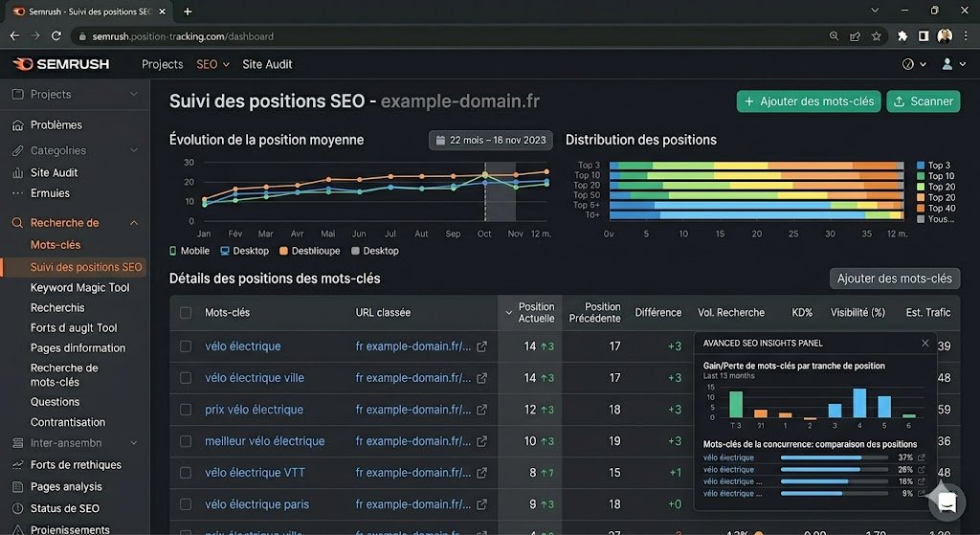Open the date range selector 18 nov 2023

point(491,140)
